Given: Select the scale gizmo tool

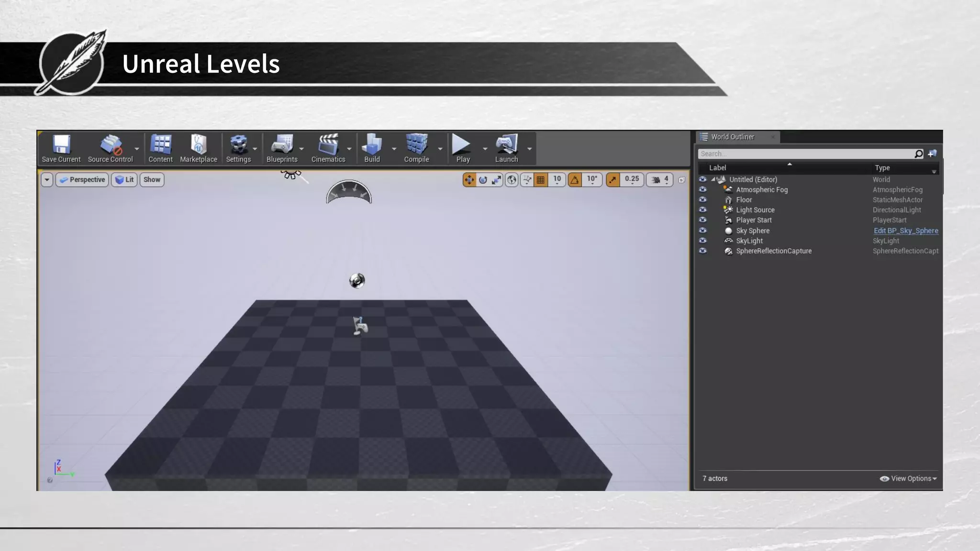Looking at the screenshot, I should pos(496,180).
